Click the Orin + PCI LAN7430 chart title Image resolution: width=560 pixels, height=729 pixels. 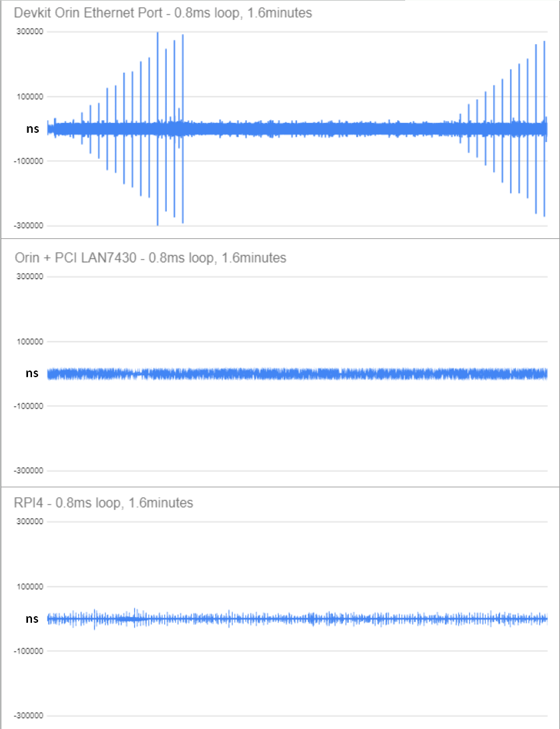pyautogui.click(x=150, y=258)
